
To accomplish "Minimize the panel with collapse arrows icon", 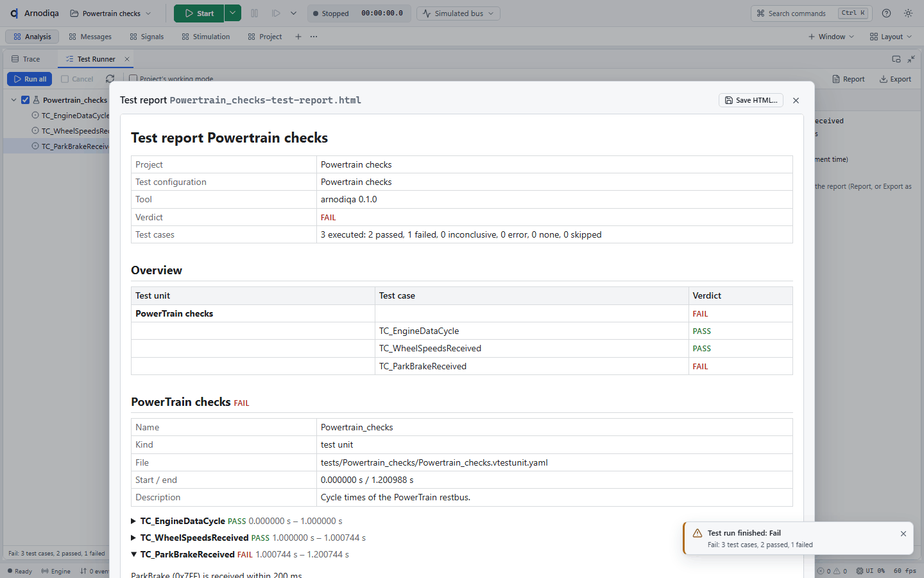I will [x=911, y=59].
